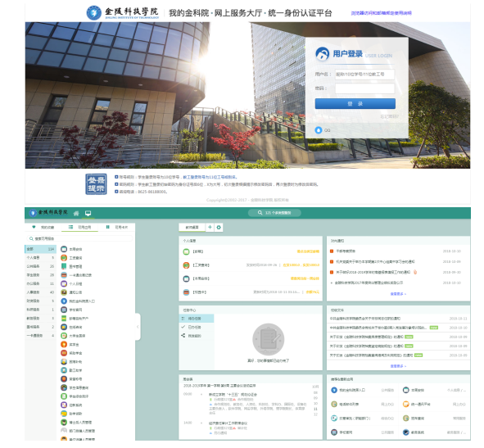Image resolution: width=484 pixels, height=448 pixels.
Task: Click the teal book service icon
Action: coord(64,266)
